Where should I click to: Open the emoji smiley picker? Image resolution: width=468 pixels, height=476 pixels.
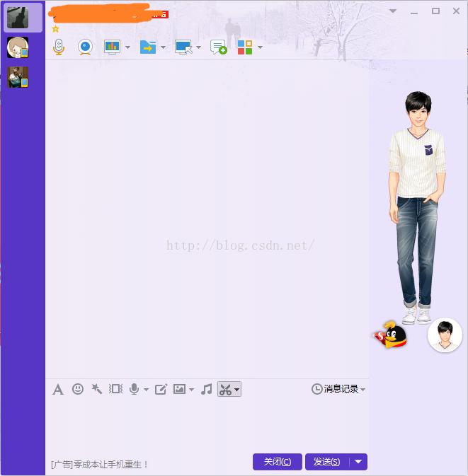click(x=78, y=389)
